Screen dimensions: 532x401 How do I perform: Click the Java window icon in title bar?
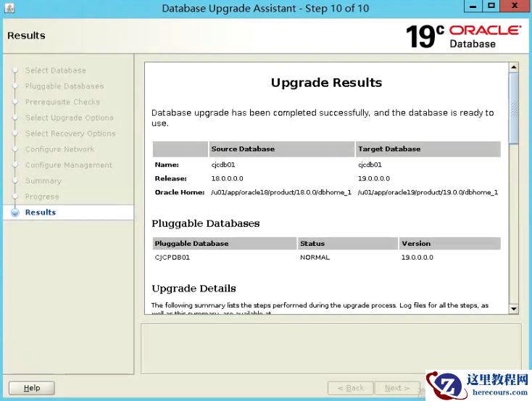coord(9,7)
